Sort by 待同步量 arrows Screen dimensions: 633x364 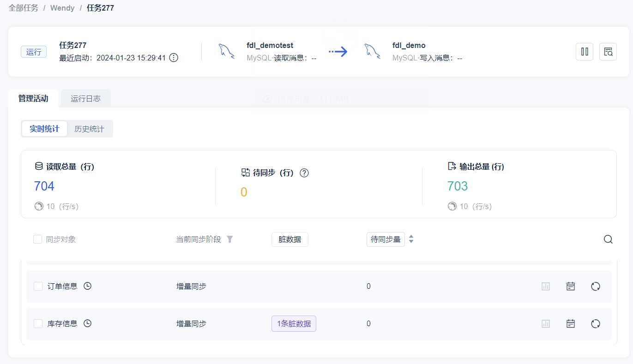(x=411, y=239)
